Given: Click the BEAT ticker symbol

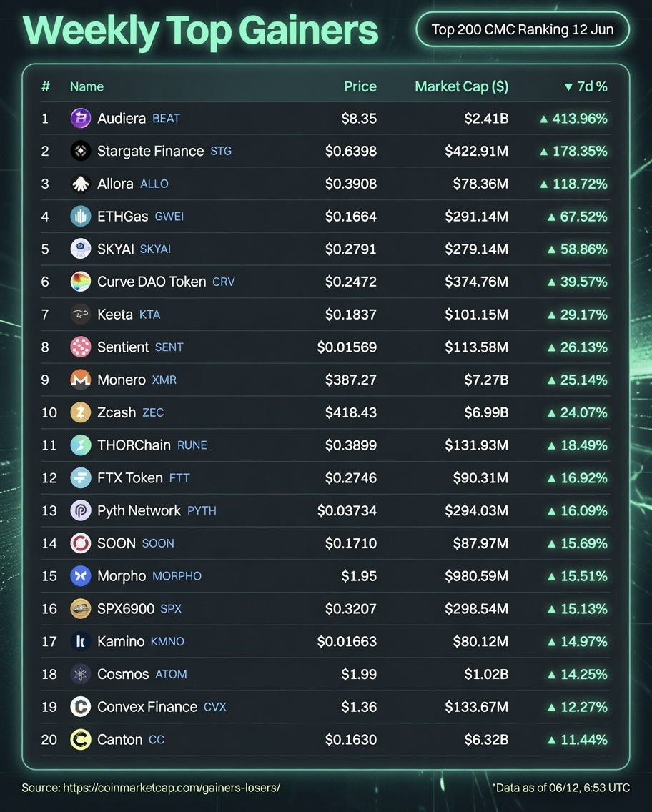Looking at the screenshot, I should [x=167, y=119].
